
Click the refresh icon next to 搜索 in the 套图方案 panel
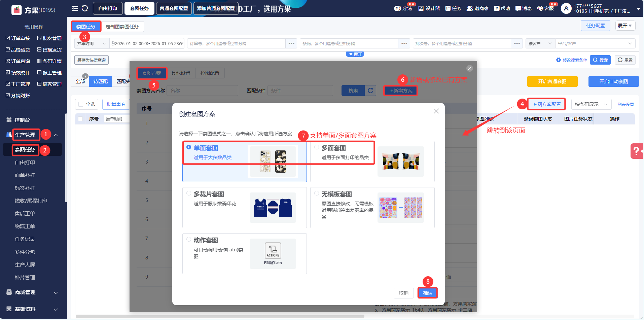point(370,91)
